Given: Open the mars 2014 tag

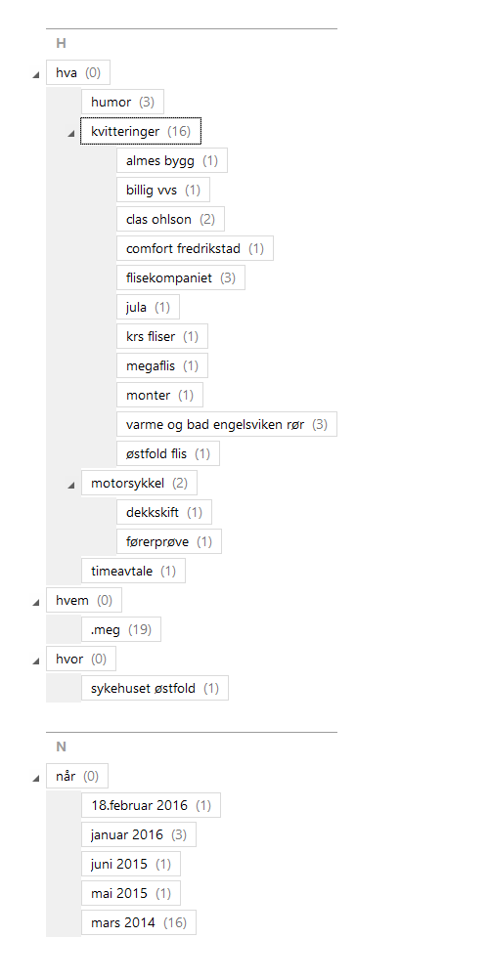Looking at the screenshot, I should [x=138, y=922].
